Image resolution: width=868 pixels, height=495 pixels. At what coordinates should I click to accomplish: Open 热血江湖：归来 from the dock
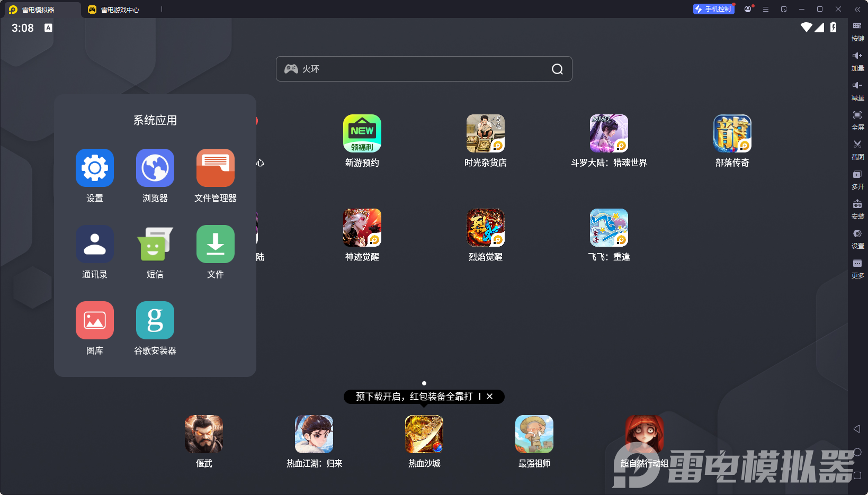click(314, 434)
